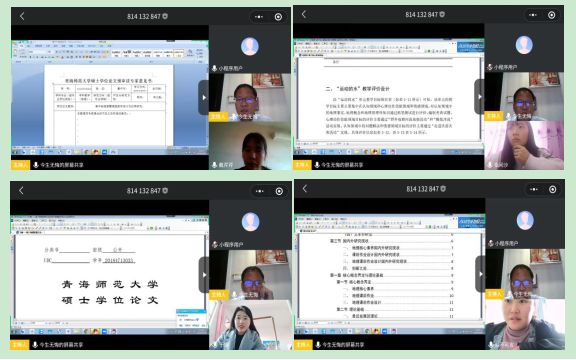Click meeting ID 814 132 847 above 教学评价设计 document
This screenshot has height=360, width=576.
click(422, 15)
